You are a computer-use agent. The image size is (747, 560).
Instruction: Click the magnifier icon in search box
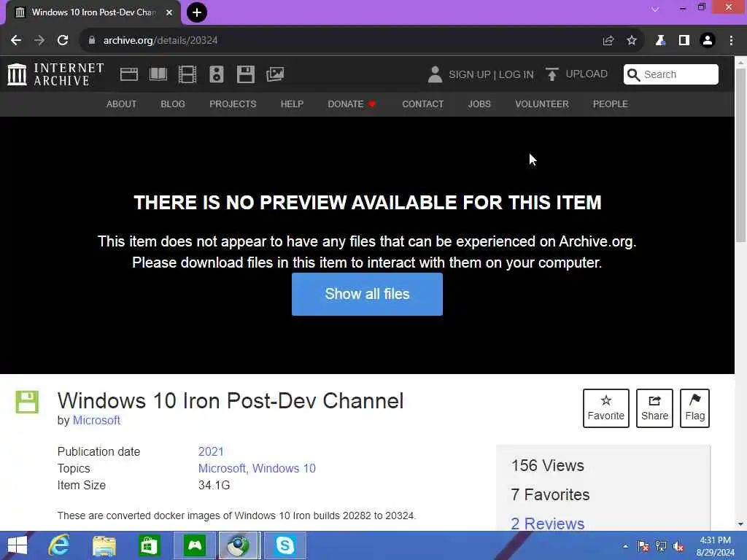[633, 75]
